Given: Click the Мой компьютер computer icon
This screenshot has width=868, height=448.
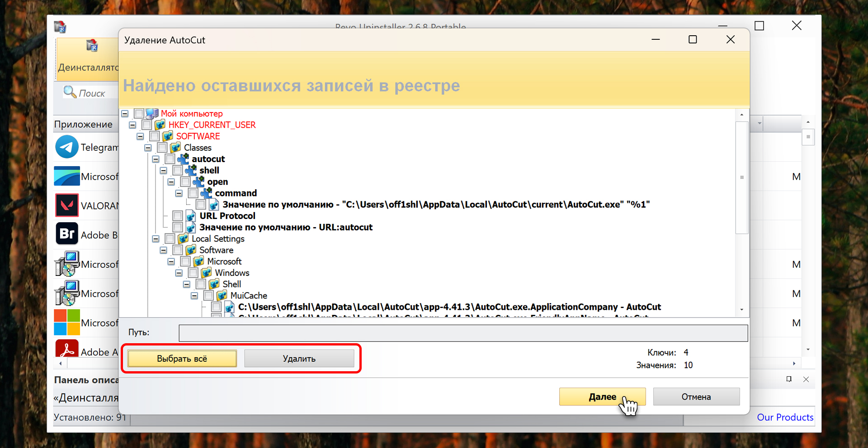Looking at the screenshot, I should point(152,113).
